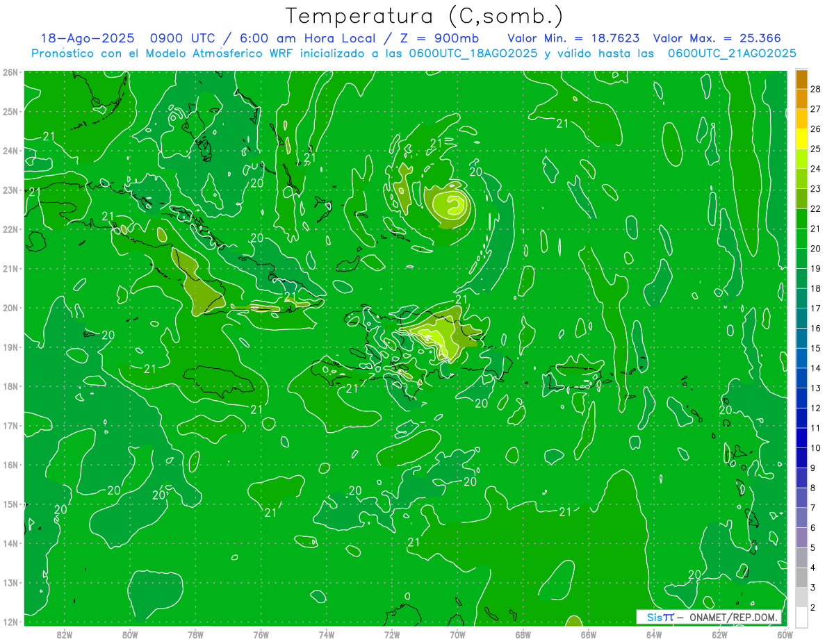The width and height of the screenshot is (834, 644).
Task: Click the white swatch below legend value 2
Action: point(801,617)
